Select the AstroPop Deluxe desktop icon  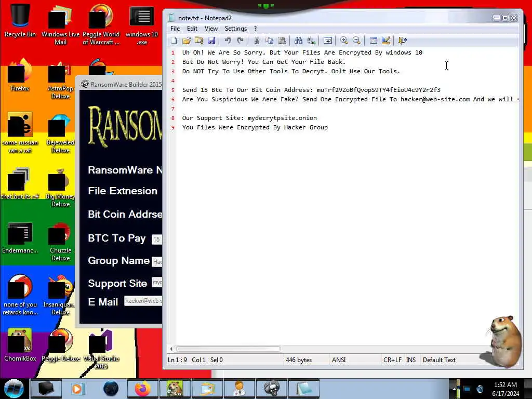60,80
